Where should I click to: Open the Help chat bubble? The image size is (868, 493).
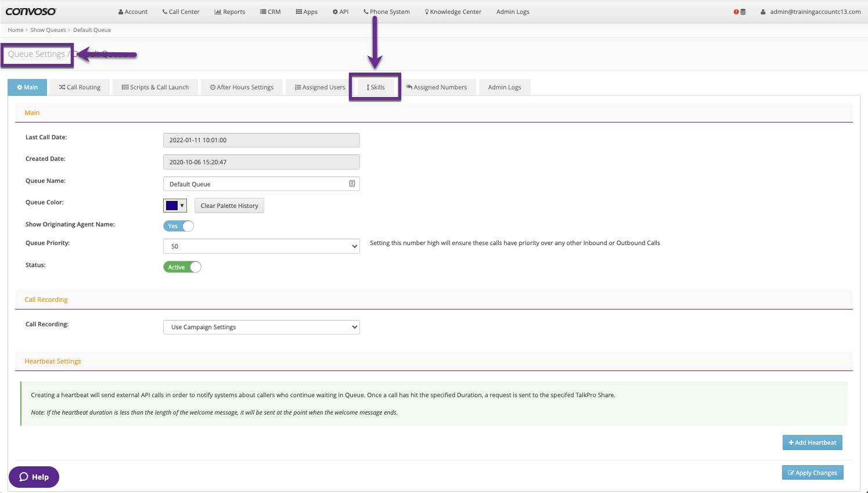[34, 477]
